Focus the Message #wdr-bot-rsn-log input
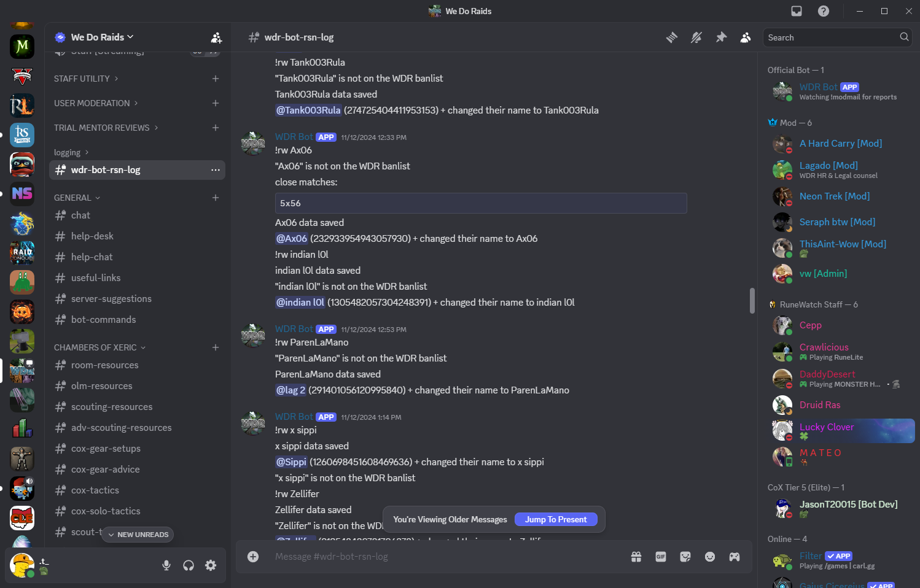The width and height of the screenshot is (920, 588). pos(448,557)
